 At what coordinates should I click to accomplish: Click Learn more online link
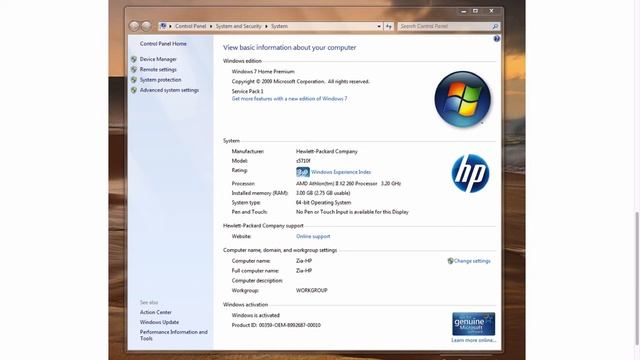coord(473,340)
